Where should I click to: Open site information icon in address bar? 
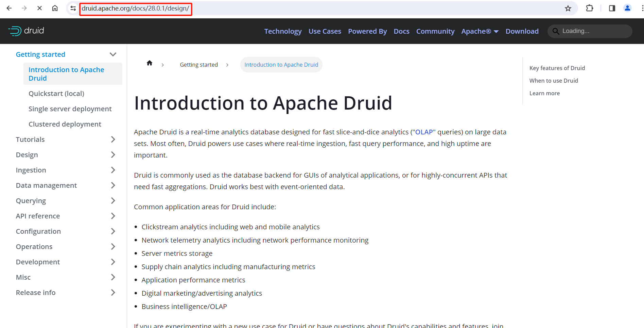tap(73, 8)
